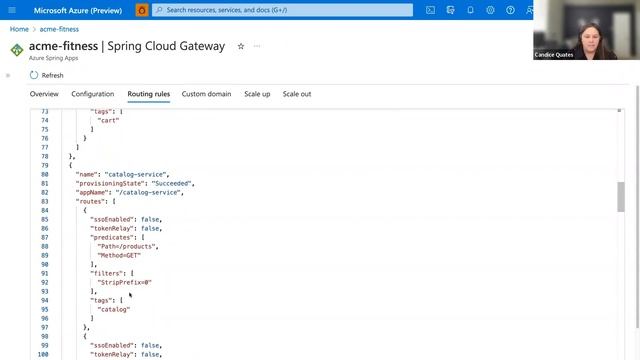640x360 pixels.
Task: Focus the Search resources search box
Action: tap(282, 10)
